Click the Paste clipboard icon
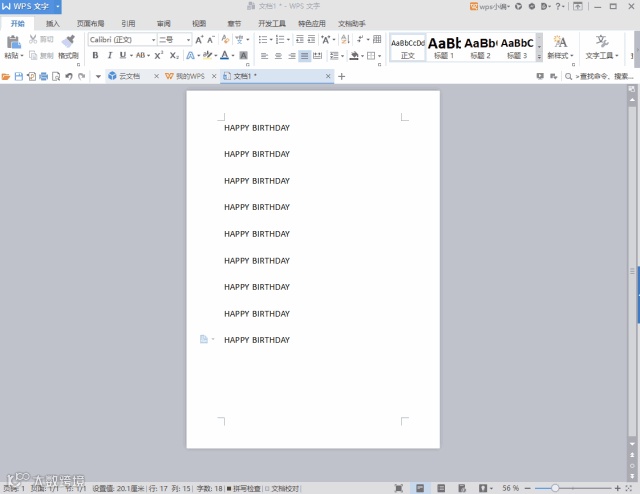The image size is (640, 494). [13, 42]
